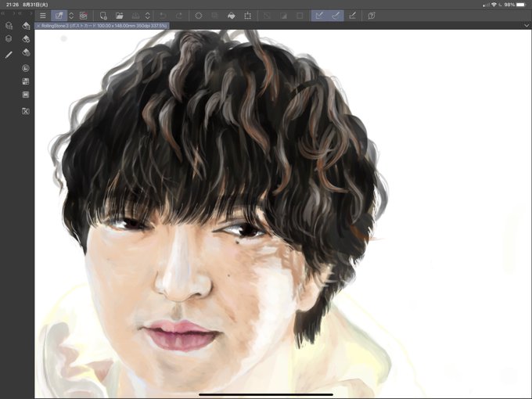Viewport: 532px width, 399px height.
Task: Undo the last stroke
Action: click(163, 16)
